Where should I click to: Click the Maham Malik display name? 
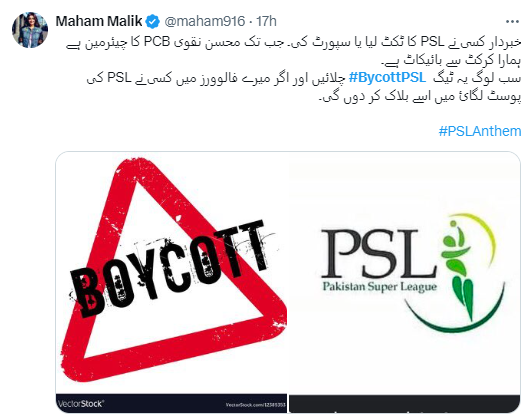[99, 21]
